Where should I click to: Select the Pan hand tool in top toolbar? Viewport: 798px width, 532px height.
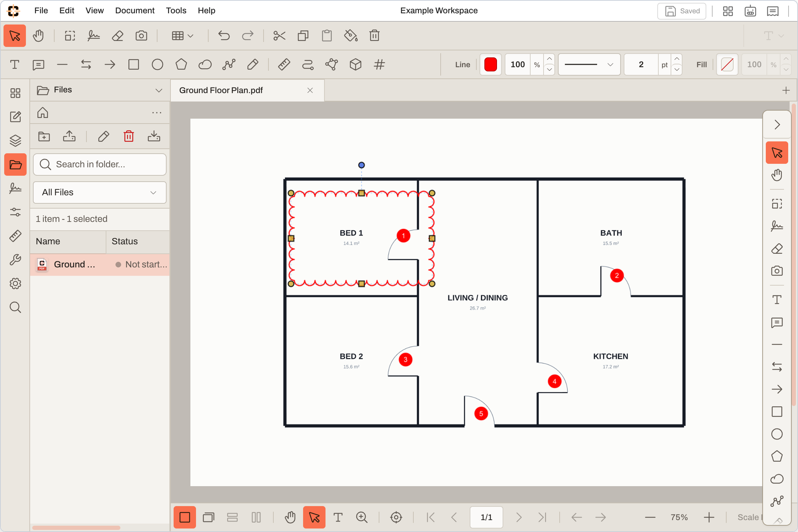[38, 36]
